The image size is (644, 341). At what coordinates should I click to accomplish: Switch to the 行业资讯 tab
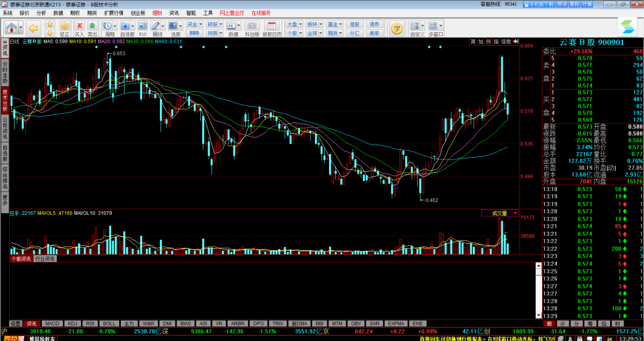click(45, 259)
